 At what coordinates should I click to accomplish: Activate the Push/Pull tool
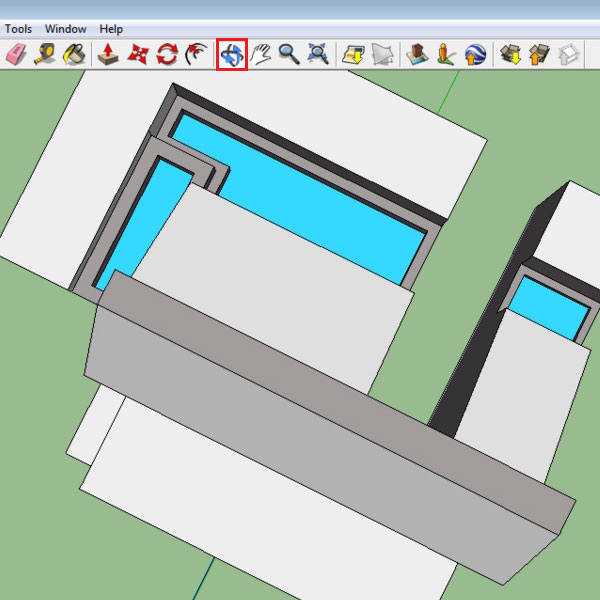pos(108,54)
